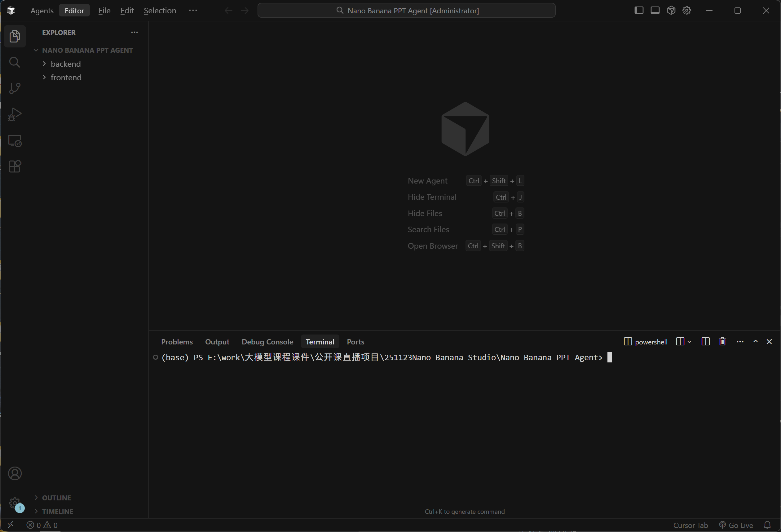Kill the terminal with trash icon
Viewport: 781px width, 532px height.
click(722, 341)
